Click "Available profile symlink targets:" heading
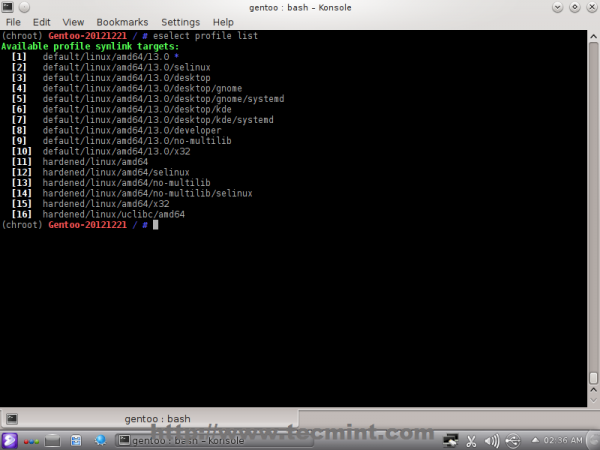The image size is (600, 450). (x=90, y=46)
